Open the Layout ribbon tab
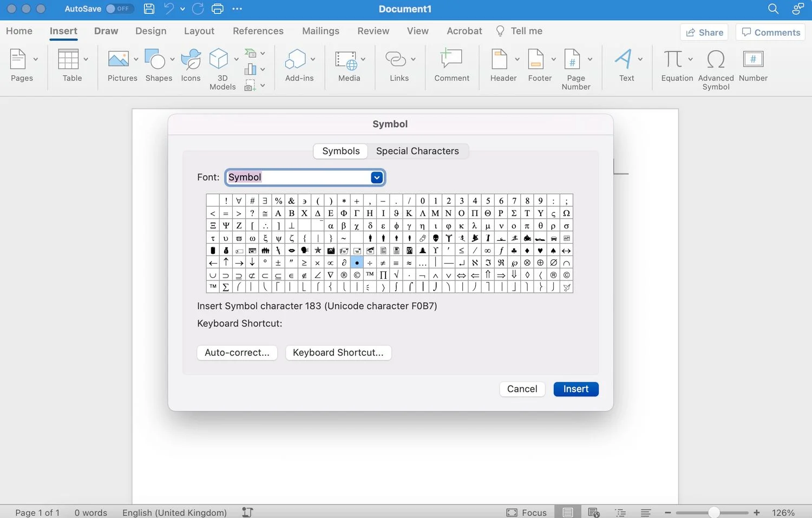The height and width of the screenshot is (518, 812). pos(199,31)
